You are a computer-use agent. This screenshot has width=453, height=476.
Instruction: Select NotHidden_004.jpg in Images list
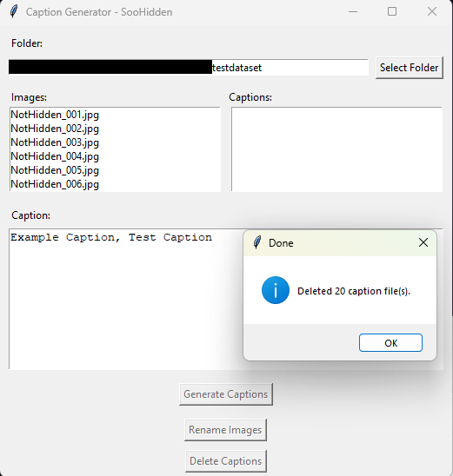pyautogui.click(x=115, y=156)
